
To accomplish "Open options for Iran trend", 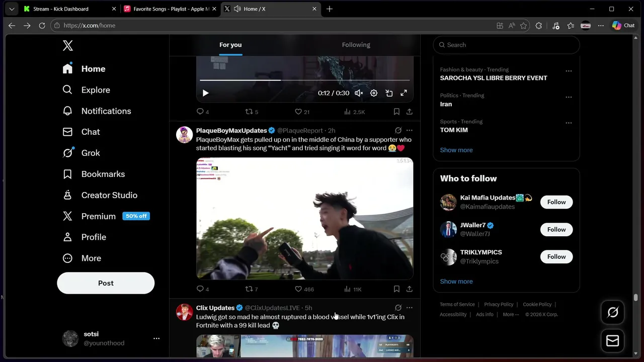I will pos(569,97).
